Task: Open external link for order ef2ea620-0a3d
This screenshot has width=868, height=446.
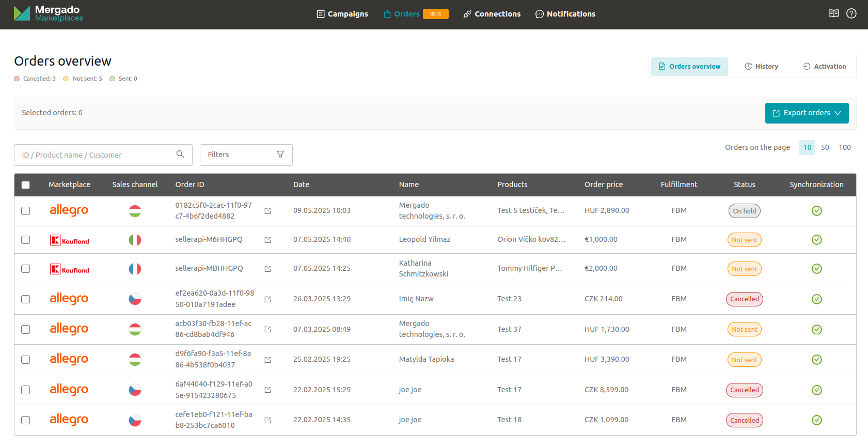Action: (267, 299)
